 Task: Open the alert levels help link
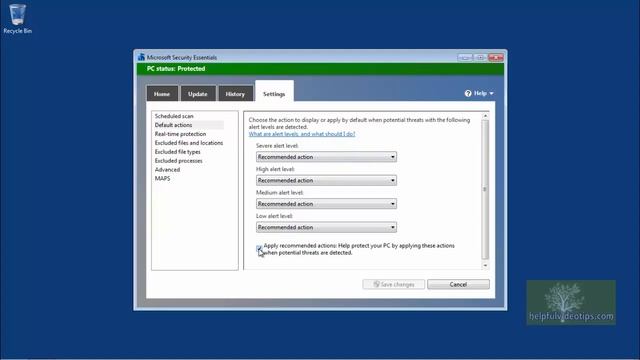coord(302,134)
